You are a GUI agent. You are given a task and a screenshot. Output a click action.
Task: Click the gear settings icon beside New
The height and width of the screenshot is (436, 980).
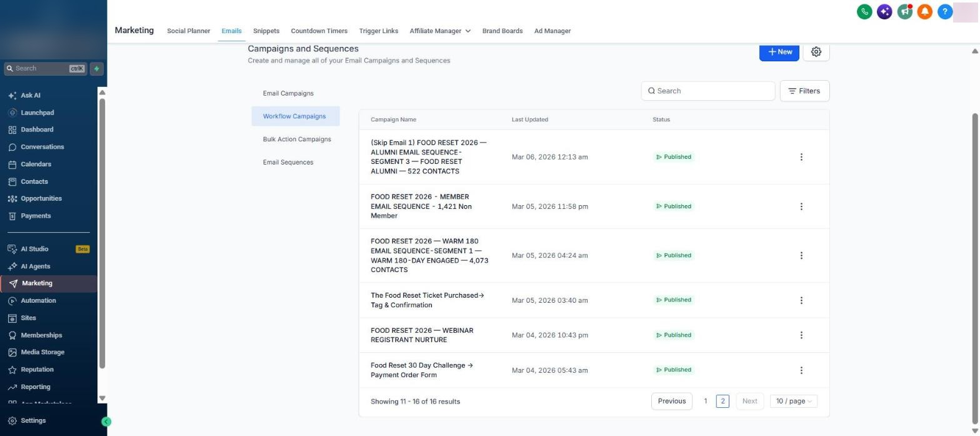[816, 52]
